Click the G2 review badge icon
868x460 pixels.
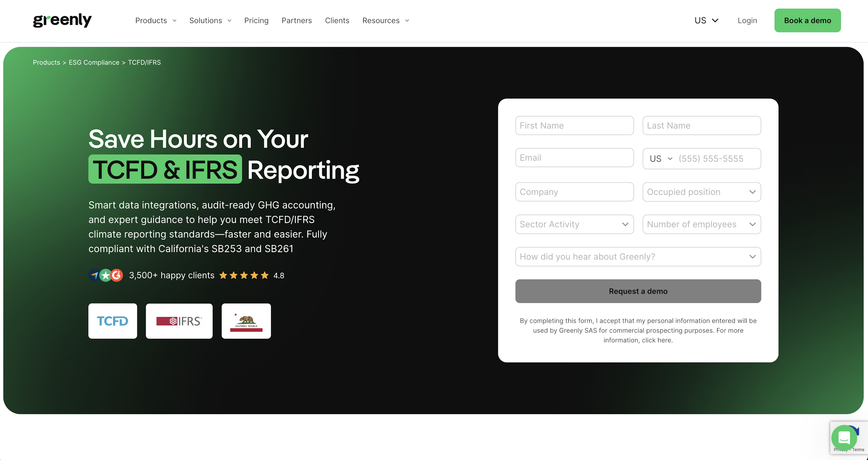(x=117, y=275)
